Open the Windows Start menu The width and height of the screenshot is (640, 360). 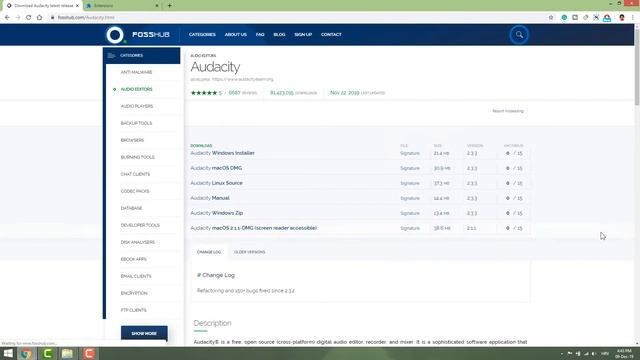(x=8, y=353)
